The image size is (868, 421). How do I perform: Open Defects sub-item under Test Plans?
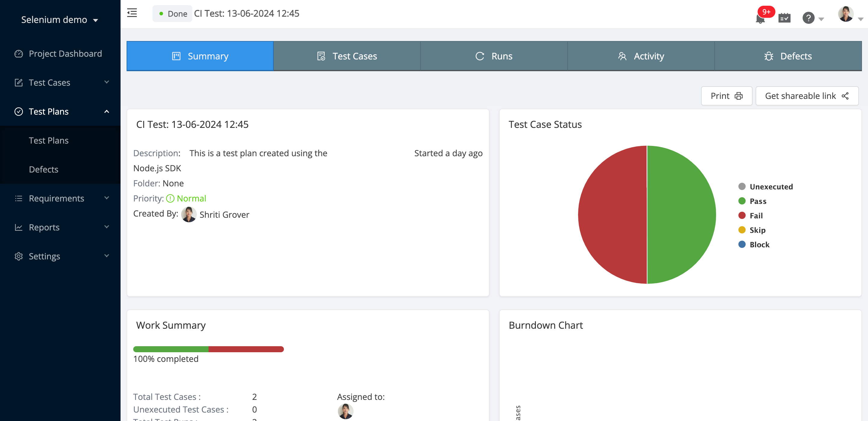click(x=43, y=169)
